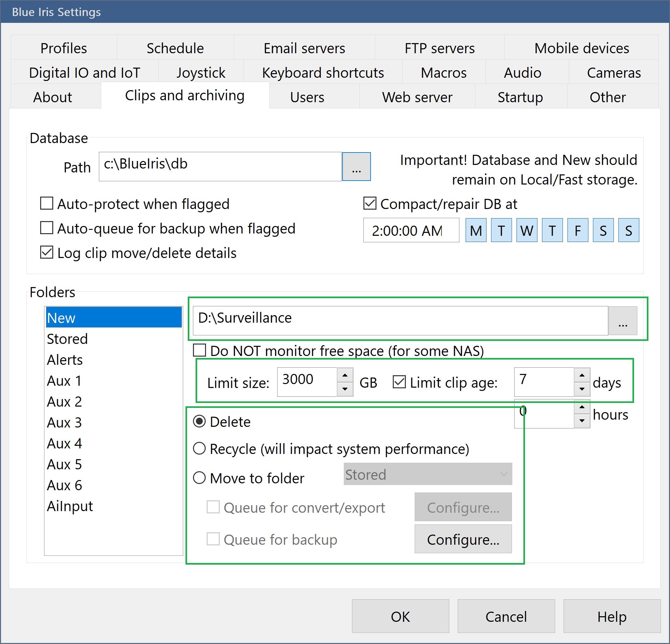Image resolution: width=670 pixels, height=644 pixels.
Task: Browse for the database path folder
Action: (x=356, y=166)
